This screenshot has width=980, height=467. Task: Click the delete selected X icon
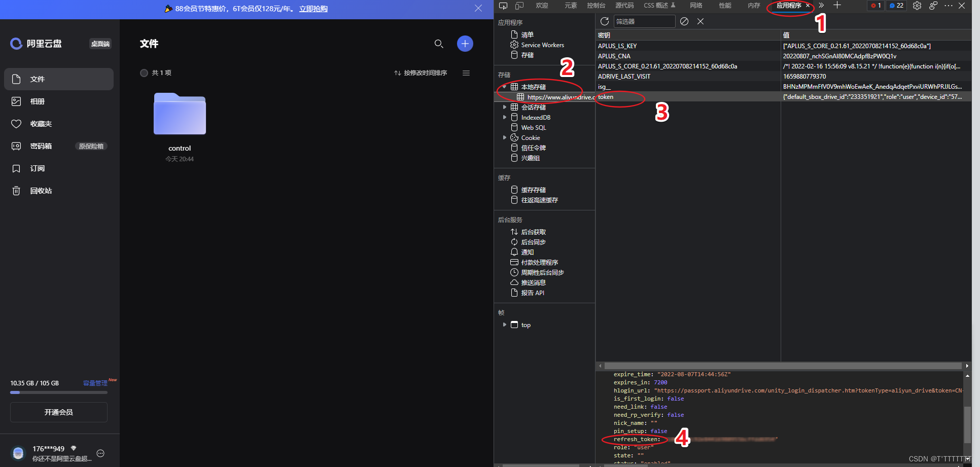pos(701,21)
